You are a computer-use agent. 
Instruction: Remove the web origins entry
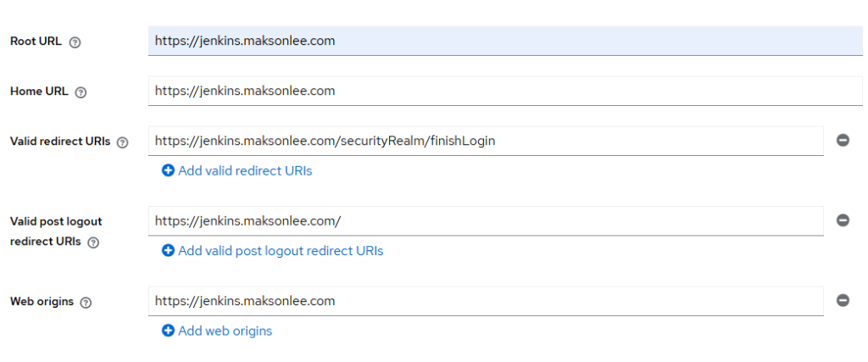coord(843,301)
